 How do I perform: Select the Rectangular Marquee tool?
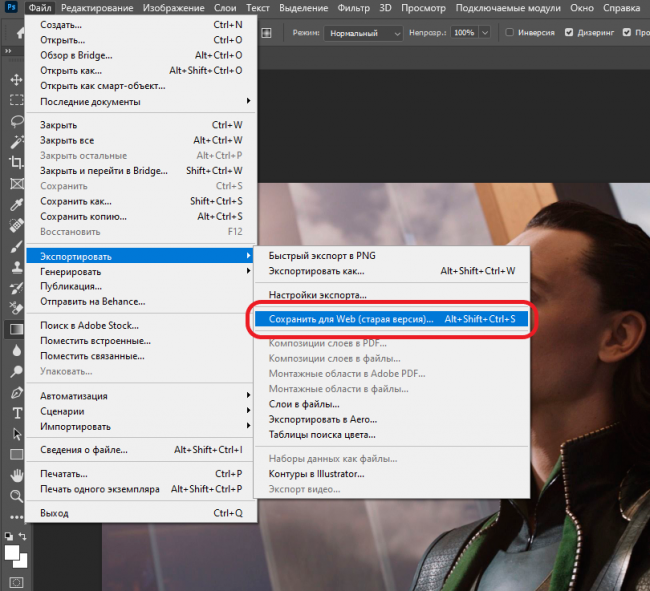pyautogui.click(x=16, y=100)
